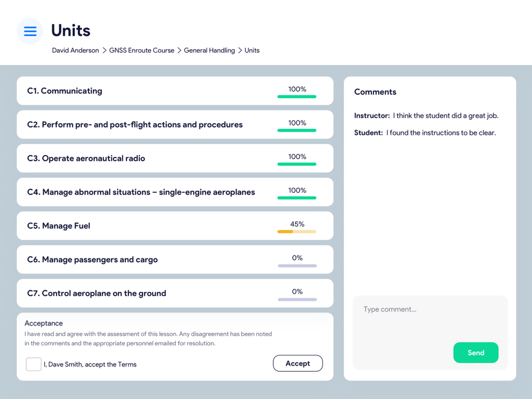Click the C7 aeroplane on ground progress bar
The image size is (532, 399).
pyautogui.click(x=297, y=299)
